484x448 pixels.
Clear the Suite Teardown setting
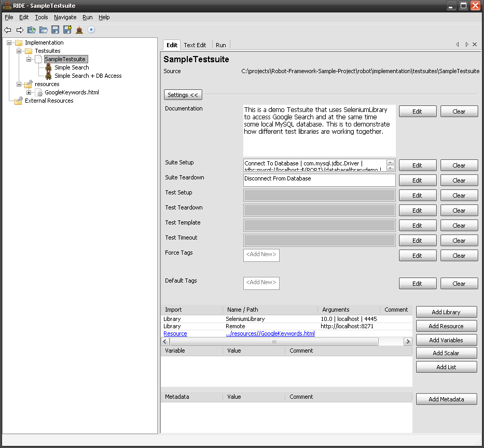pos(459,180)
